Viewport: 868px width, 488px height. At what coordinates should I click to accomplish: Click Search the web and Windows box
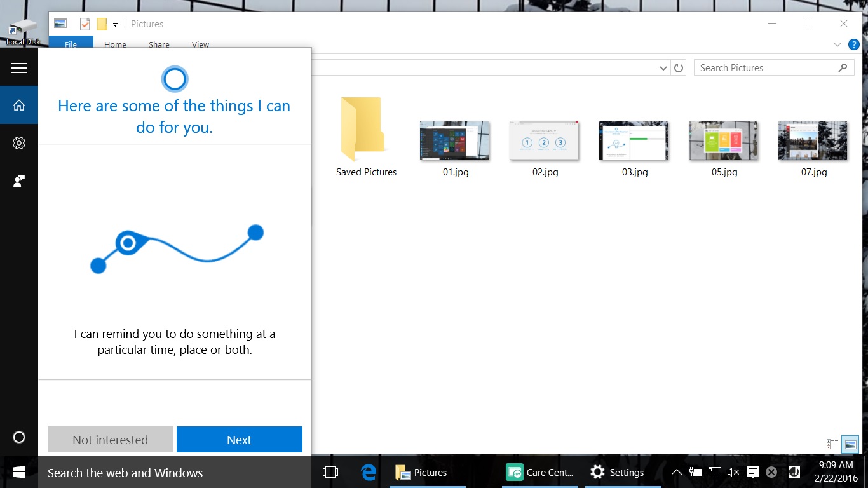point(175,472)
